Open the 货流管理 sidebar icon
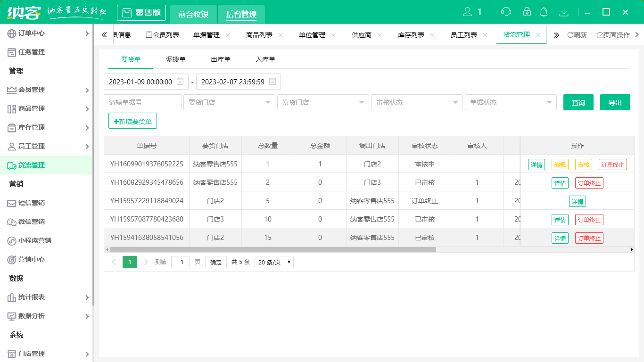The height and width of the screenshot is (362, 644). [12, 165]
